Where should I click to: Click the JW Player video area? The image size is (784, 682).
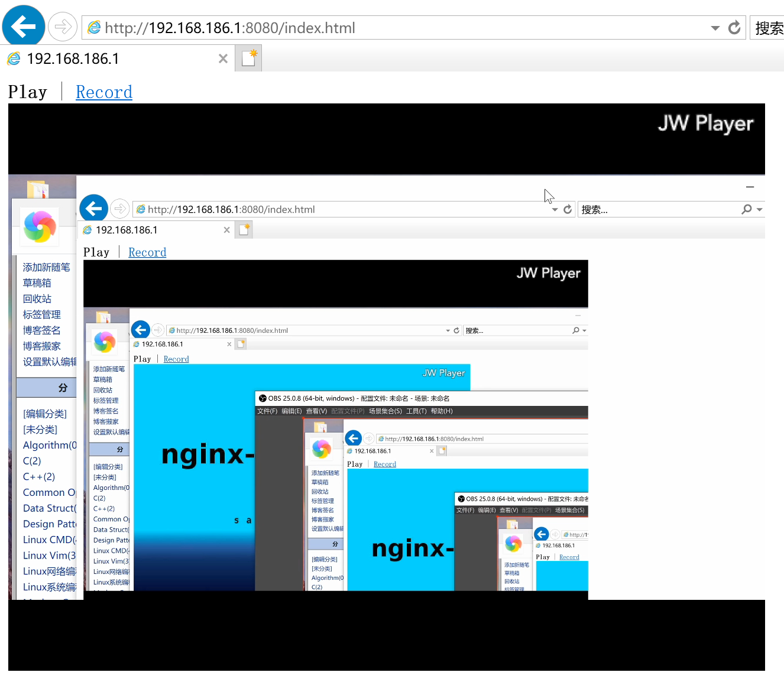[387, 387]
